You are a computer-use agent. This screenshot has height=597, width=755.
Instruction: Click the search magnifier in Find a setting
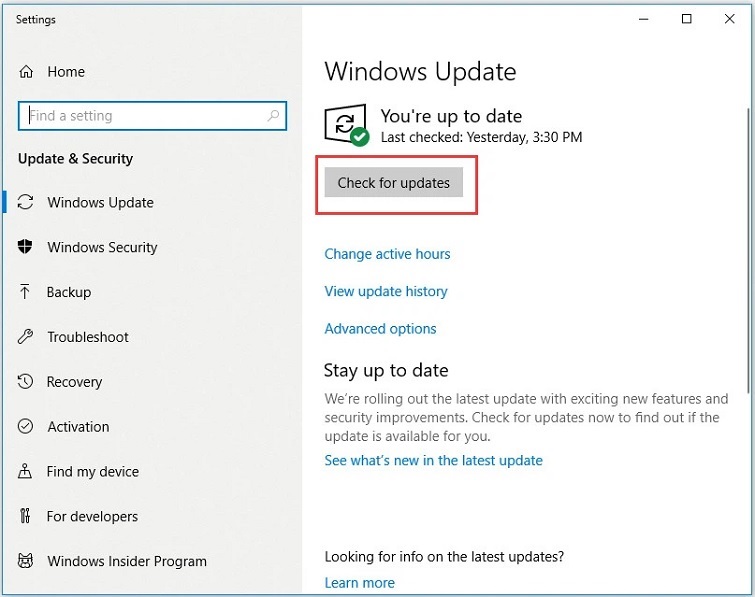[273, 116]
